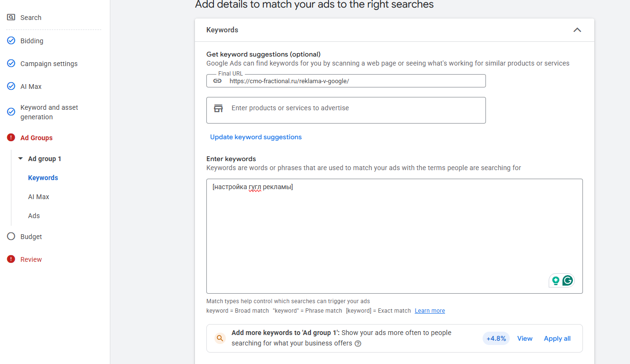Click the link icon in Final URL field
This screenshot has width=630, height=364.
pyautogui.click(x=217, y=81)
